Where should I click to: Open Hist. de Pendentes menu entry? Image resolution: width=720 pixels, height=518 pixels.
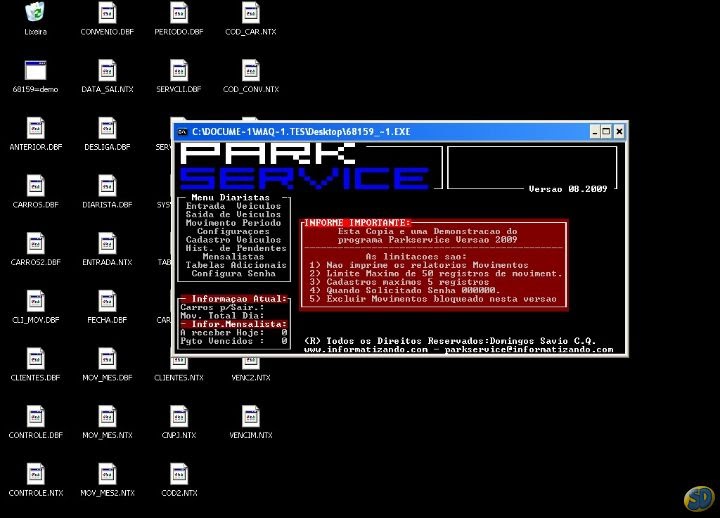(x=236, y=248)
